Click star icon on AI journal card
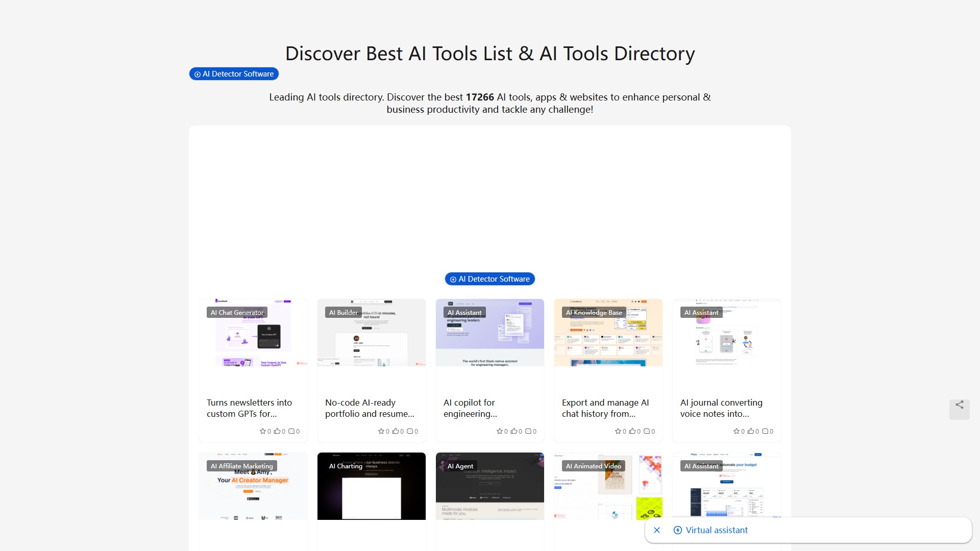The image size is (980, 551). click(736, 431)
